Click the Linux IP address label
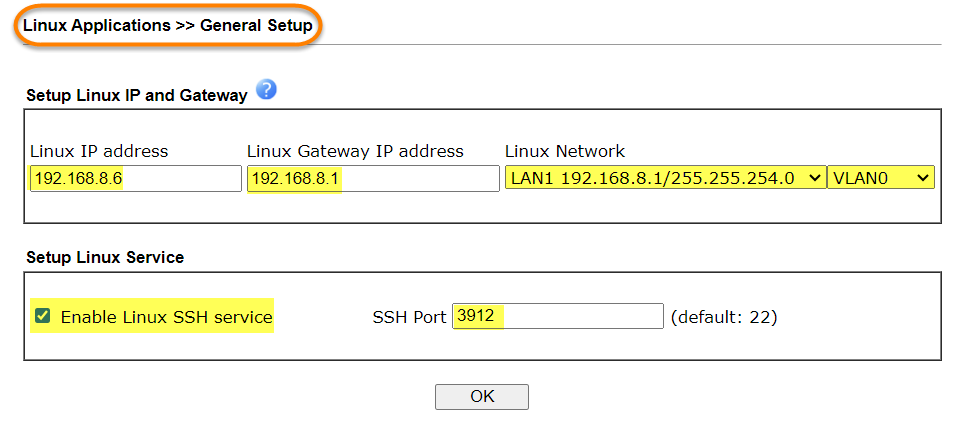The height and width of the screenshot is (425, 960). (x=99, y=151)
